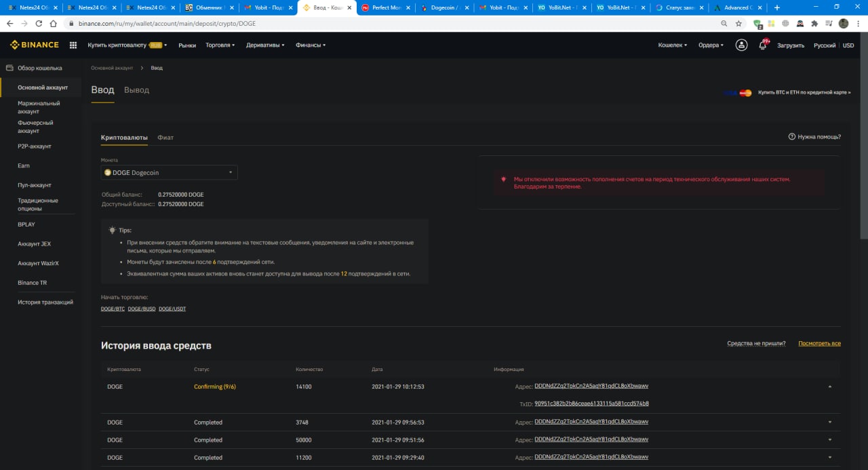868x470 pixels.
Task: Open the Ордера dropdown
Action: tap(711, 45)
